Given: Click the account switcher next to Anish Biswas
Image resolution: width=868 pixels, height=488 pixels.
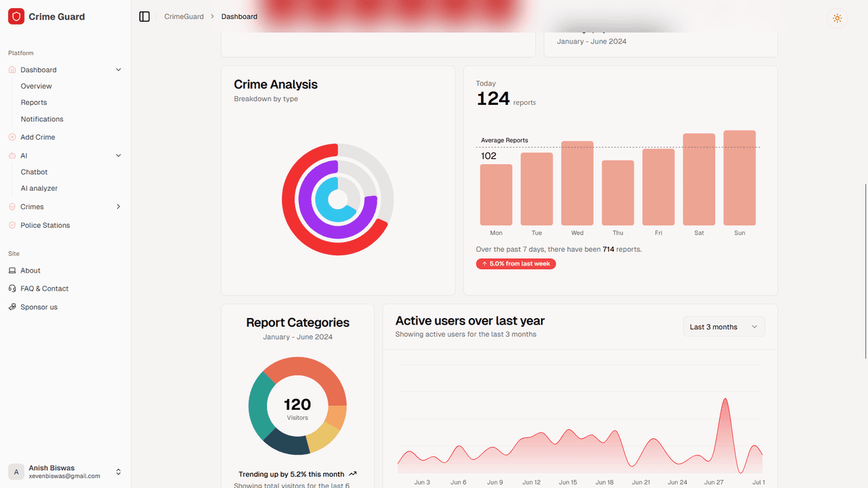Looking at the screenshot, I should (x=119, y=471).
